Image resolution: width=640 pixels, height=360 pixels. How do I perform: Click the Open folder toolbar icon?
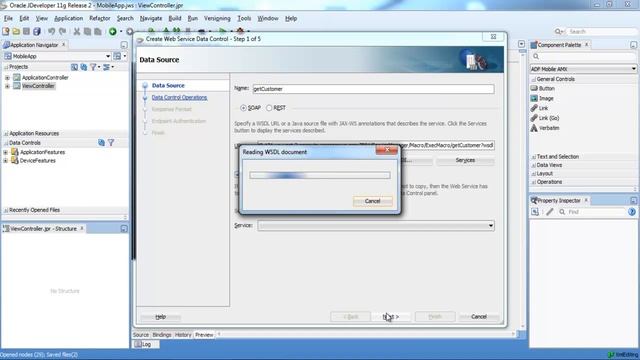coord(16,31)
